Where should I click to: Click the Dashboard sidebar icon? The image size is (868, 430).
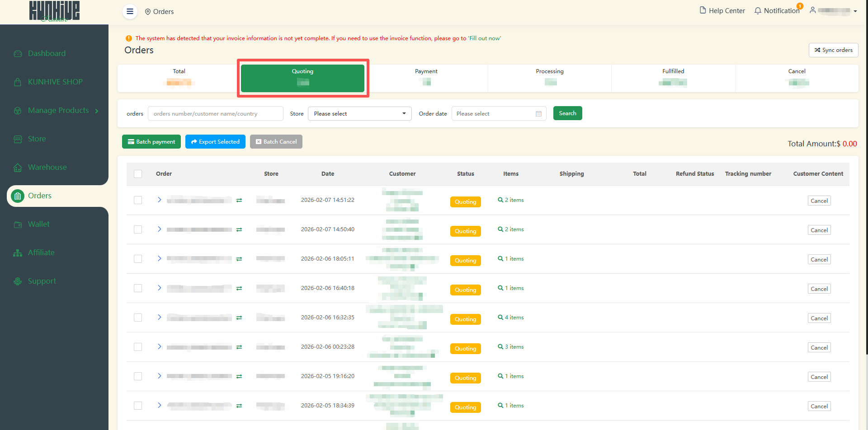point(18,54)
